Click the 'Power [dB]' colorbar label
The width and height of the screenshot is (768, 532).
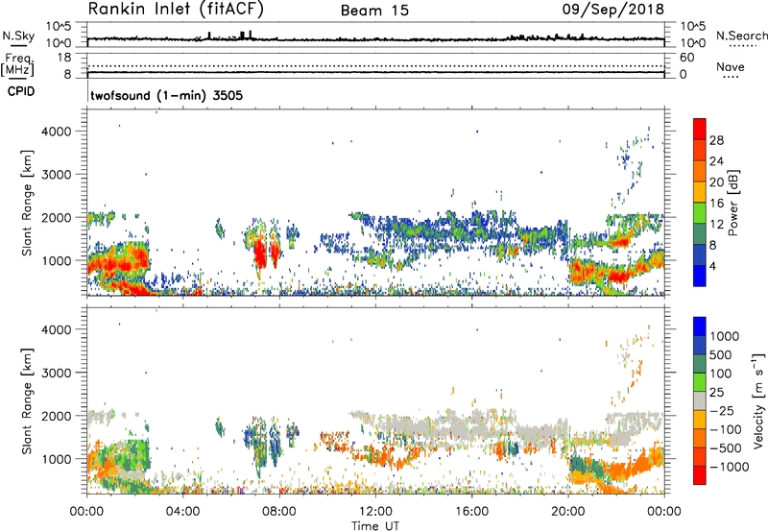click(732, 203)
